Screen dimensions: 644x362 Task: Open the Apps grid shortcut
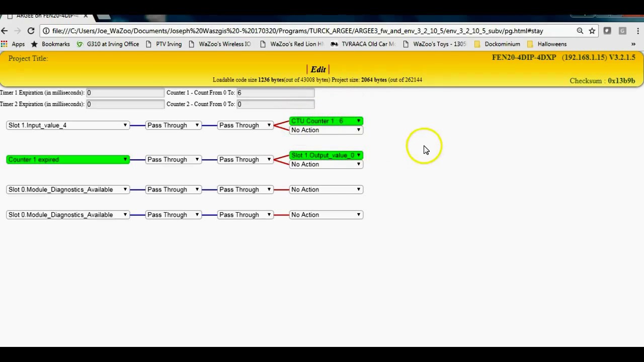coord(13,44)
